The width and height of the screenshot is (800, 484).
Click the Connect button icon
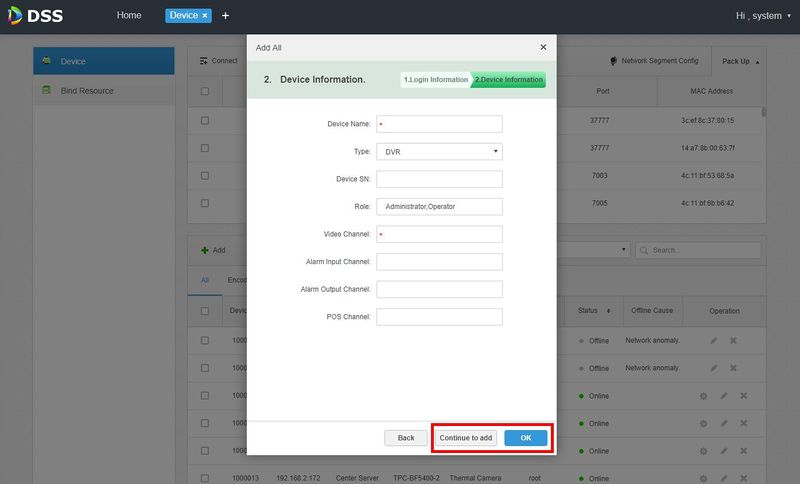point(204,61)
